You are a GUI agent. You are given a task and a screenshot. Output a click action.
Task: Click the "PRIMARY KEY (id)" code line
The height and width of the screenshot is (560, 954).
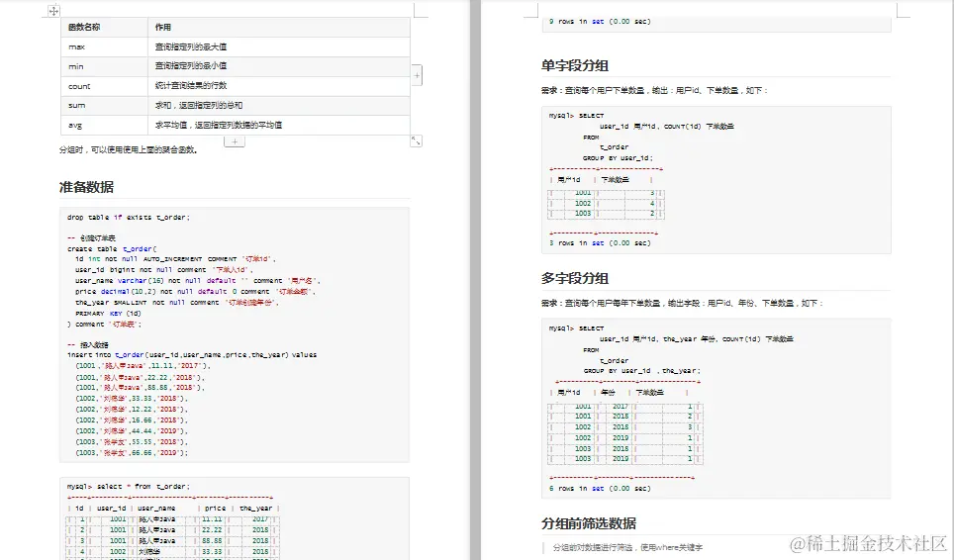108,314
